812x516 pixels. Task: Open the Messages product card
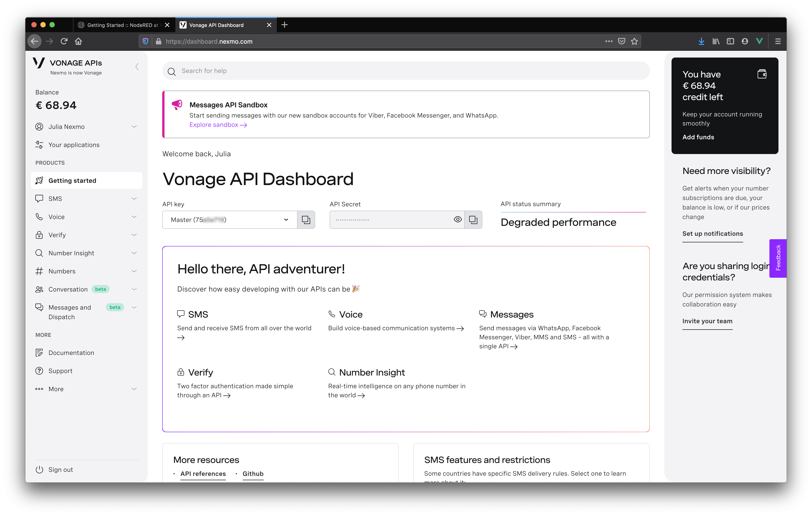tap(544, 330)
